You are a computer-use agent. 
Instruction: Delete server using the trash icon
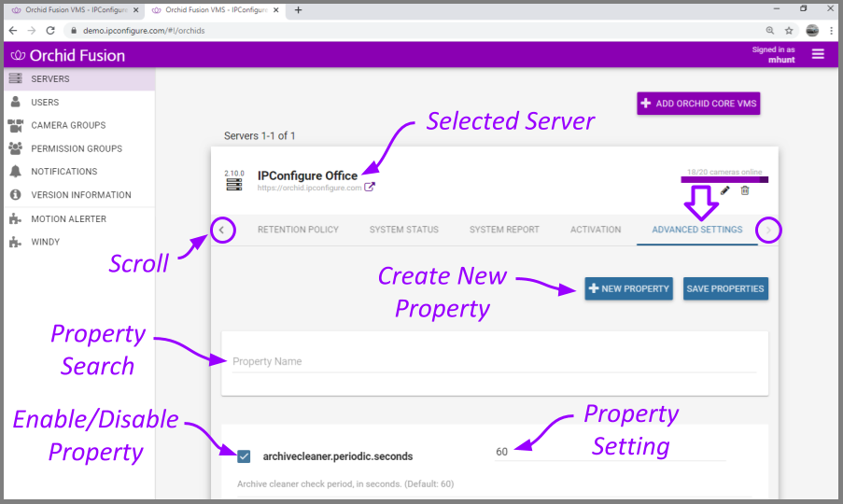745,190
